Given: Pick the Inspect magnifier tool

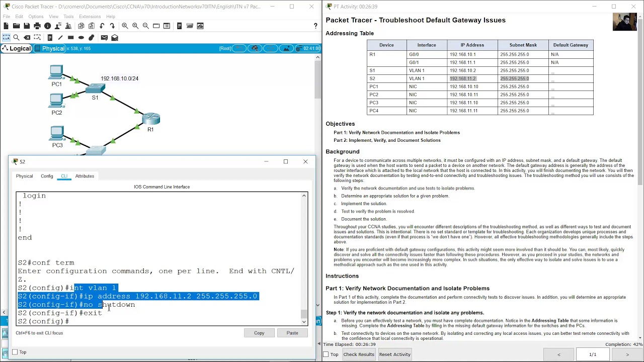Looking at the screenshot, I should [x=16, y=37].
